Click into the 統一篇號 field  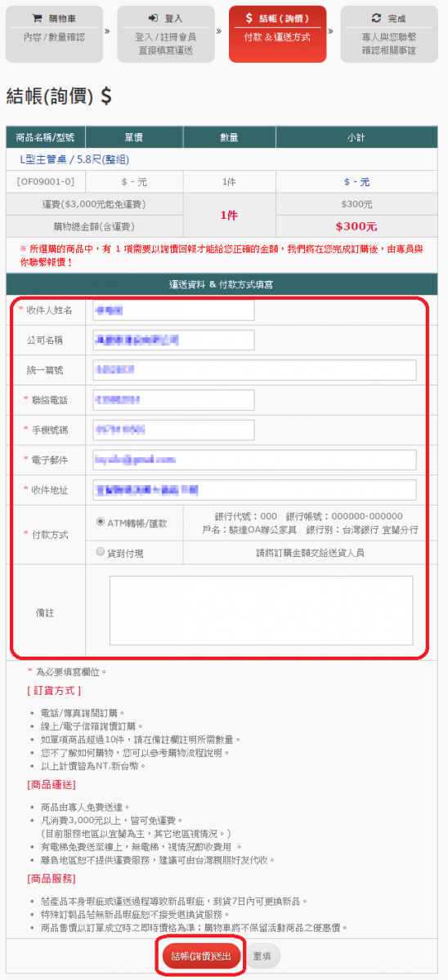coord(255,370)
